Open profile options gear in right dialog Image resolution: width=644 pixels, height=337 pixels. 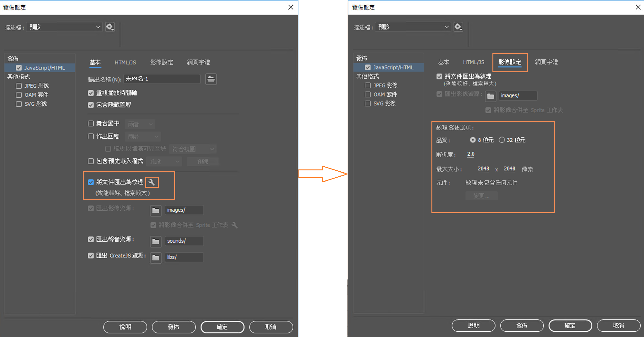458,27
